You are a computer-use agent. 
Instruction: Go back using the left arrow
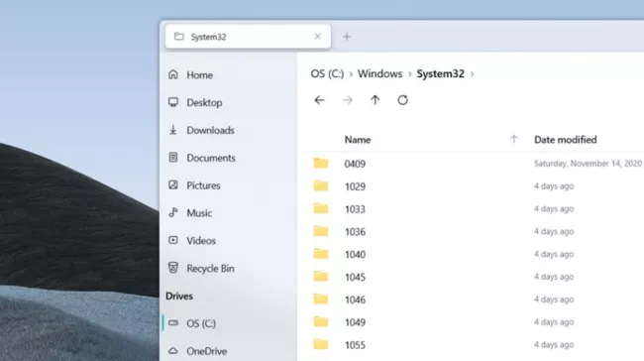(x=319, y=100)
